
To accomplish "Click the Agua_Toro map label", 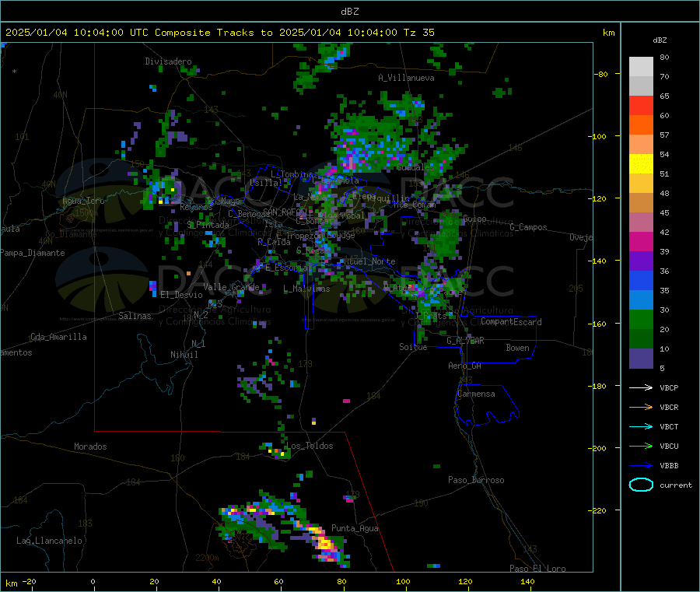I will click(83, 201).
